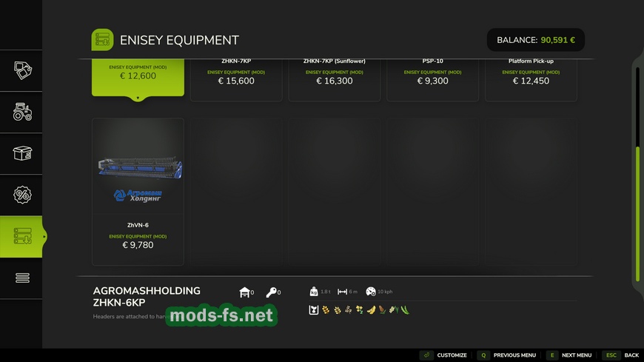The height and width of the screenshot is (362, 644).
Task: Pick the Platform Pick-up item card
Action: (531, 78)
